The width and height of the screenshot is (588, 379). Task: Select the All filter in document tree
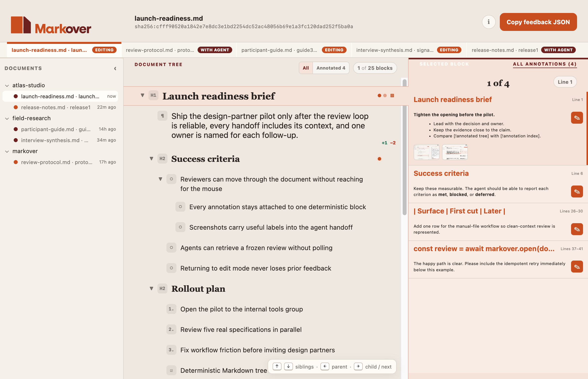point(306,68)
